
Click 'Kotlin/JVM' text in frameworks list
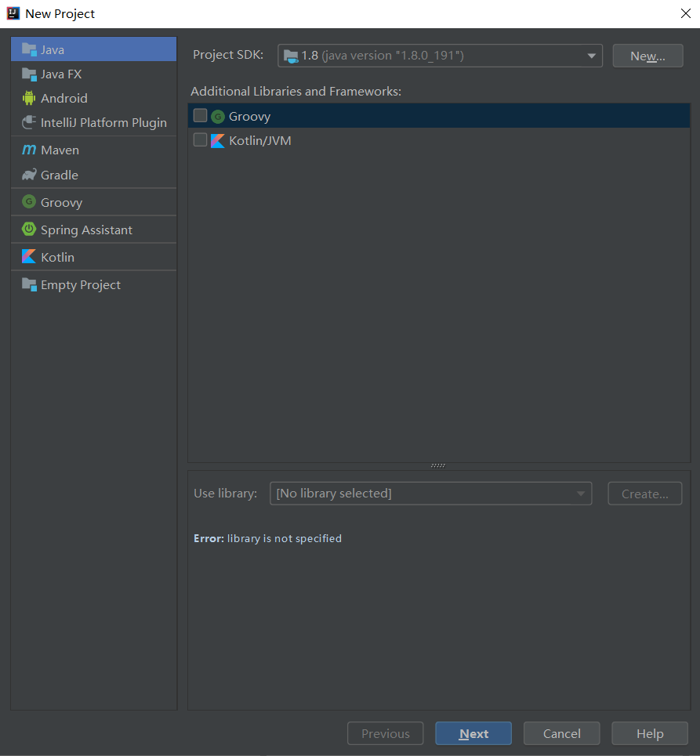pos(260,141)
